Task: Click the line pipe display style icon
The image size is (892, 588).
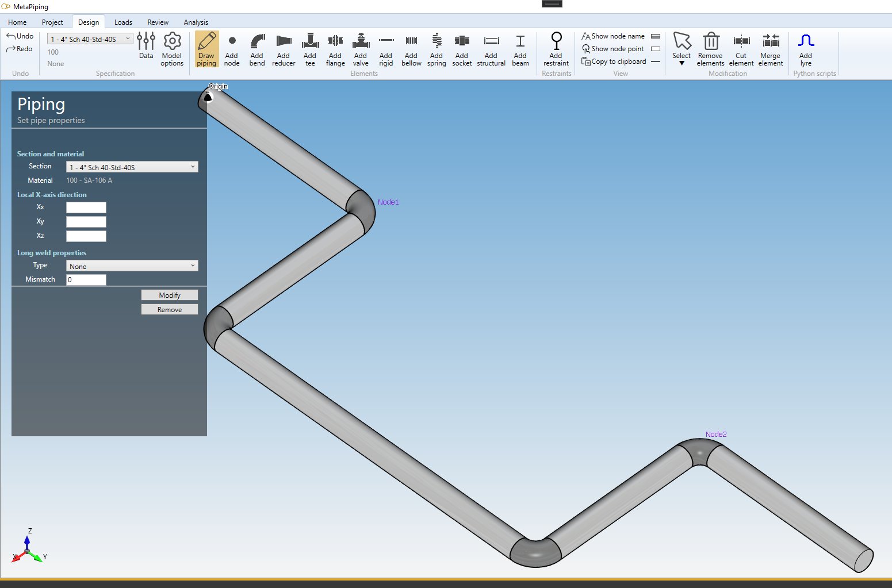Action: (656, 62)
